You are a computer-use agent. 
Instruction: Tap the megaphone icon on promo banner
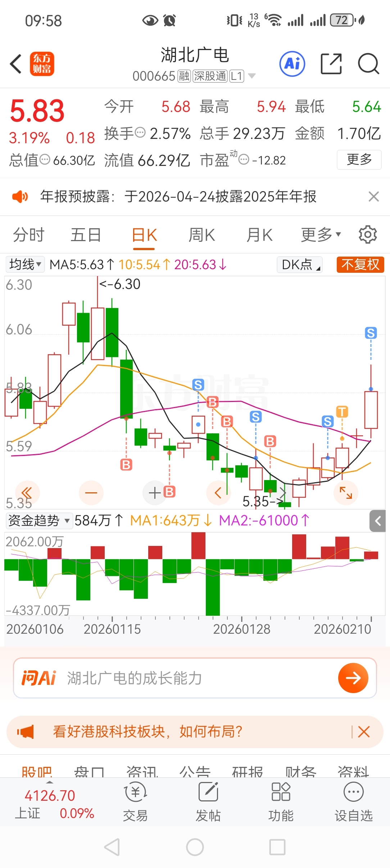point(26,732)
